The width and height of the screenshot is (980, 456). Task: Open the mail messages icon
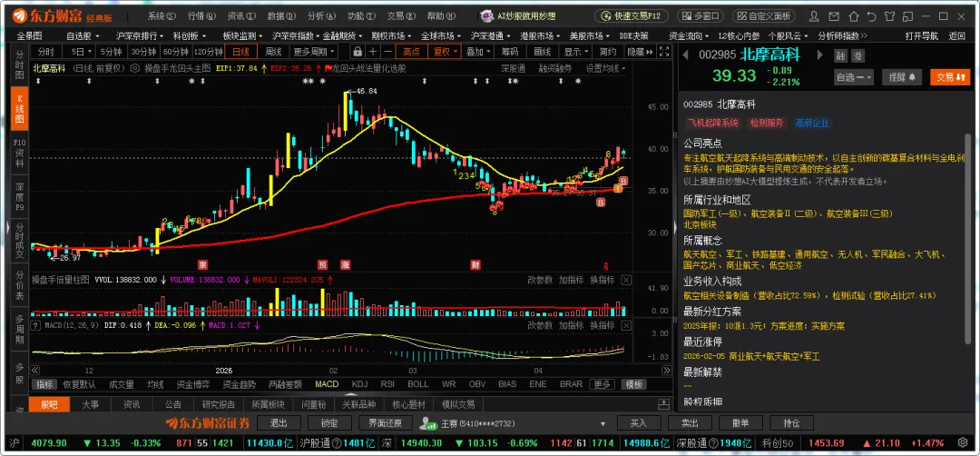(835, 15)
